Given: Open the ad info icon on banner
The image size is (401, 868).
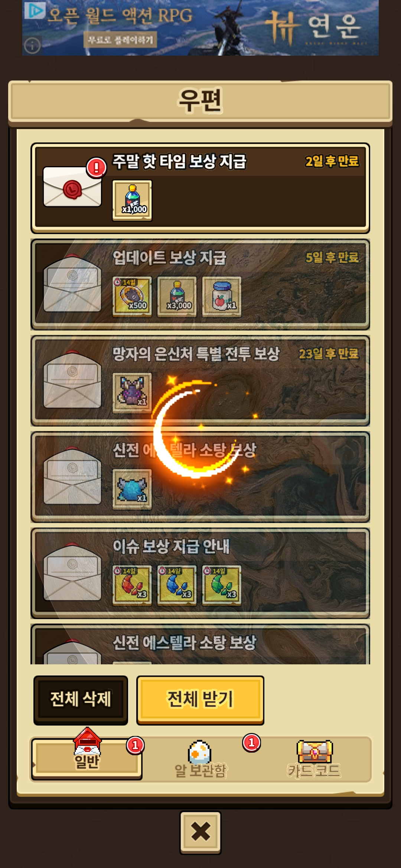Looking at the screenshot, I should tap(32, 46).
